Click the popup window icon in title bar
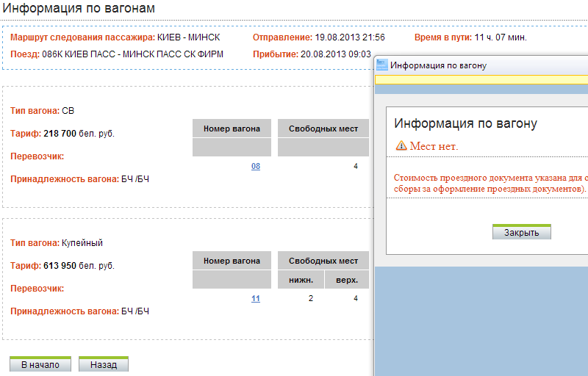The height and width of the screenshot is (376, 588). coord(382,65)
